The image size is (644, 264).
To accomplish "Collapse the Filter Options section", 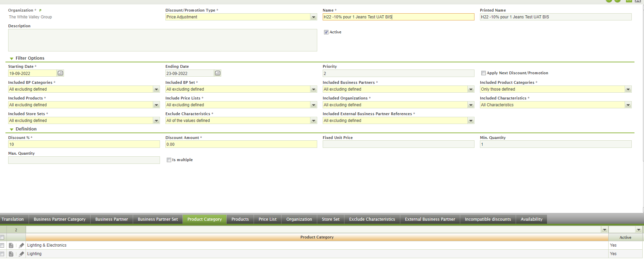I will point(12,58).
